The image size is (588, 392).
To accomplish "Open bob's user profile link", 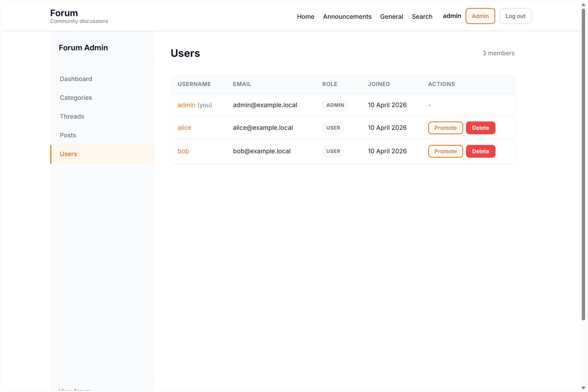I will [x=183, y=151].
